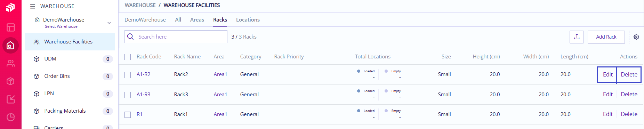Expand the DemoWarehouse selector chevron

tap(109, 23)
